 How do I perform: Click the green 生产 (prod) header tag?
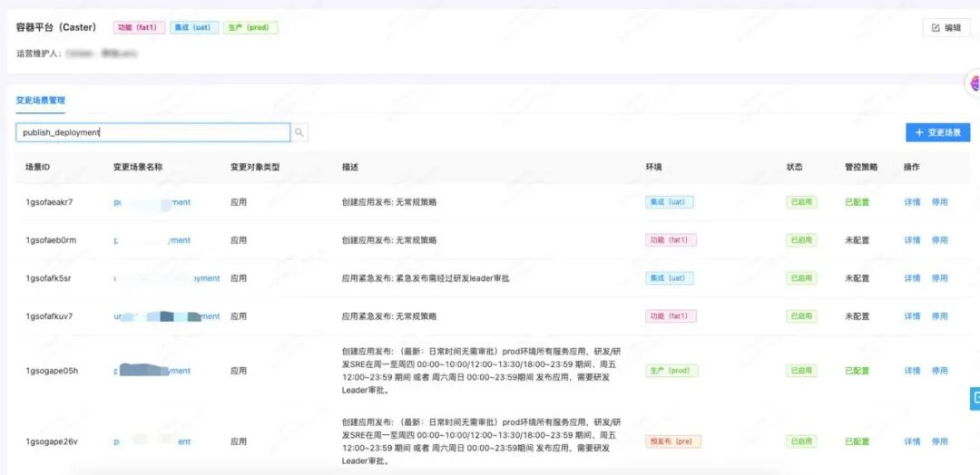pyautogui.click(x=250, y=28)
